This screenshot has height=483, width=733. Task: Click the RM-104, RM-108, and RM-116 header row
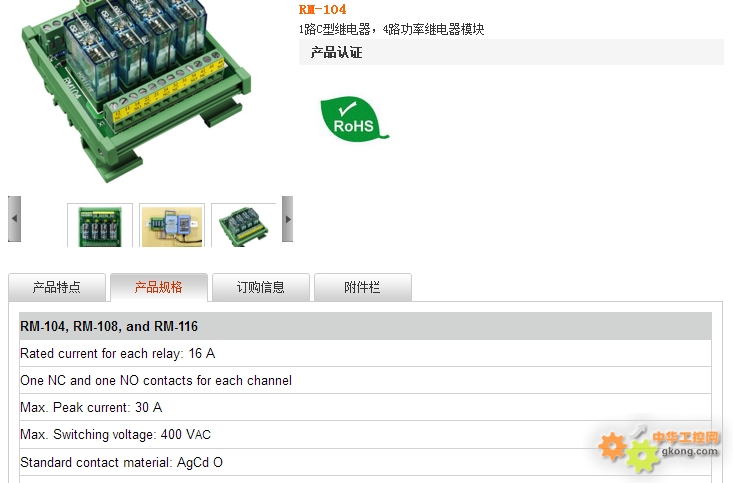coord(365,326)
